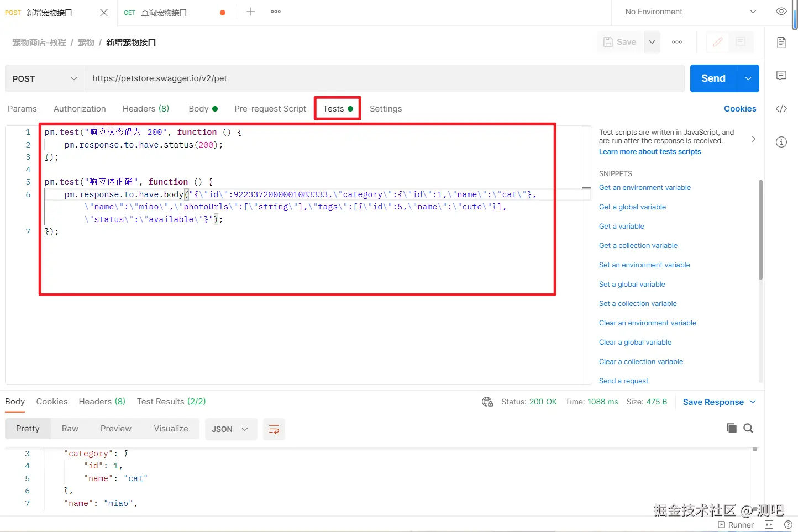Screen dimensions: 798x532
Task: Click the snippets list scrollbar
Action: pyautogui.click(x=760, y=230)
